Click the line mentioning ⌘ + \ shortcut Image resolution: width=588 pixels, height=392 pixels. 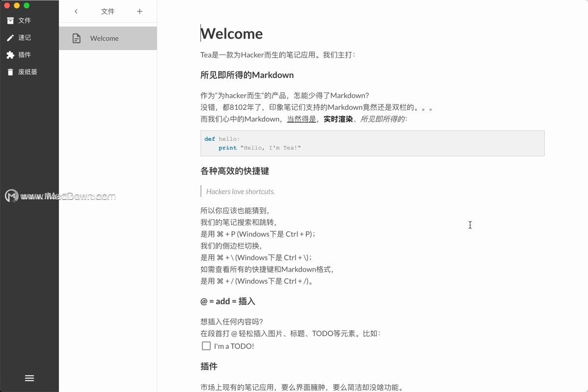click(x=256, y=258)
